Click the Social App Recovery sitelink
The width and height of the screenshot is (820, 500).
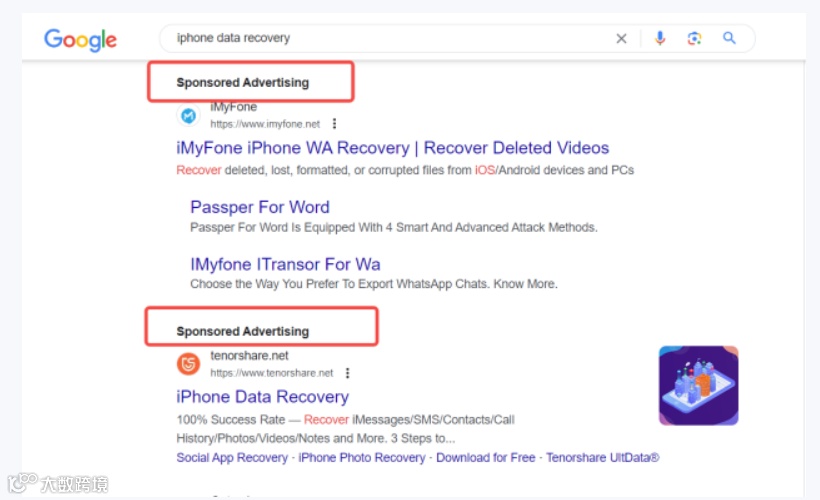pos(232,458)
